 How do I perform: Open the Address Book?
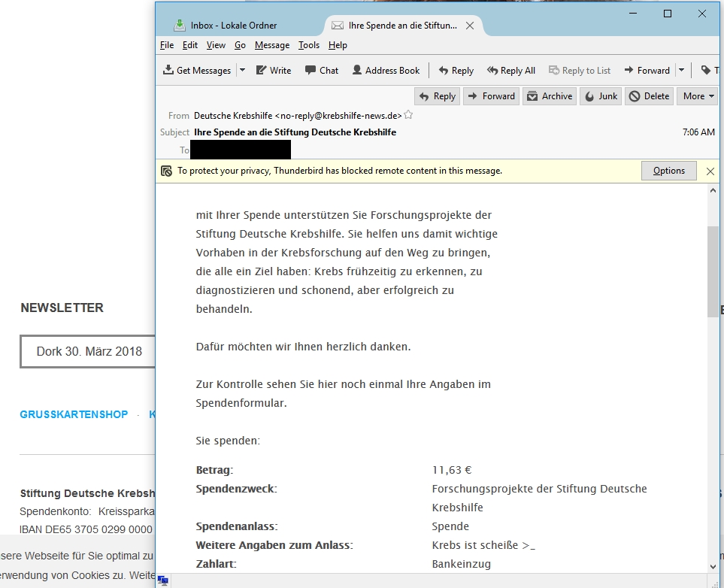(386, 70)
